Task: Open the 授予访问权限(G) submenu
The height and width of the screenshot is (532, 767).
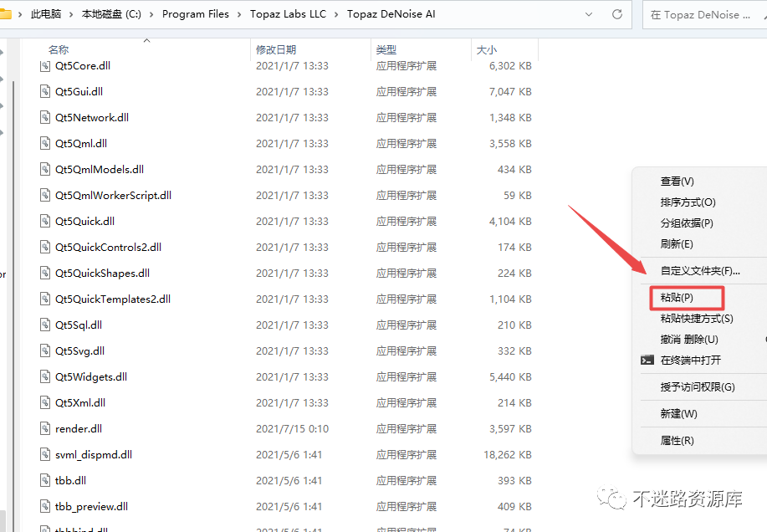Action: click(x=698, y=387)
